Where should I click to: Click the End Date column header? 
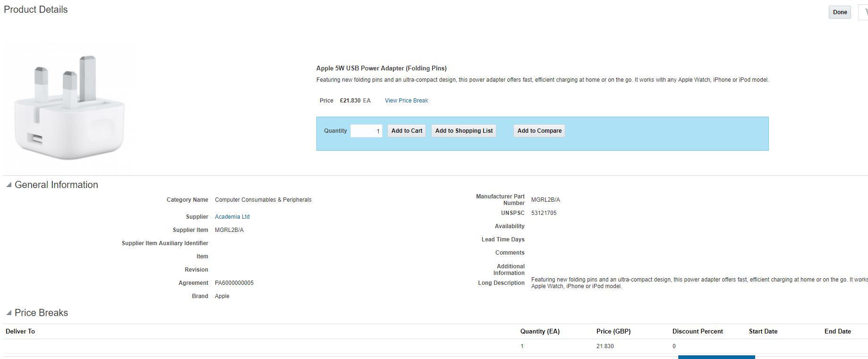point(838,332)
